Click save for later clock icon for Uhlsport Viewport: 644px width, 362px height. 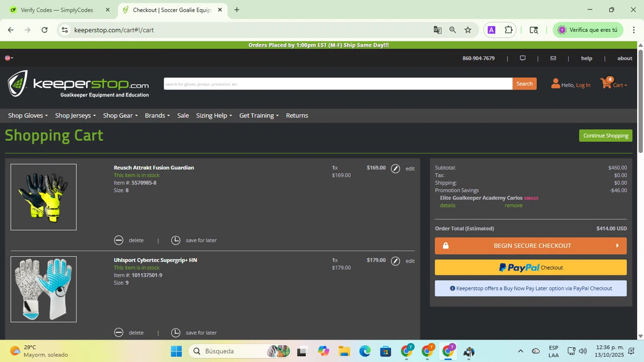pos(176,333)
